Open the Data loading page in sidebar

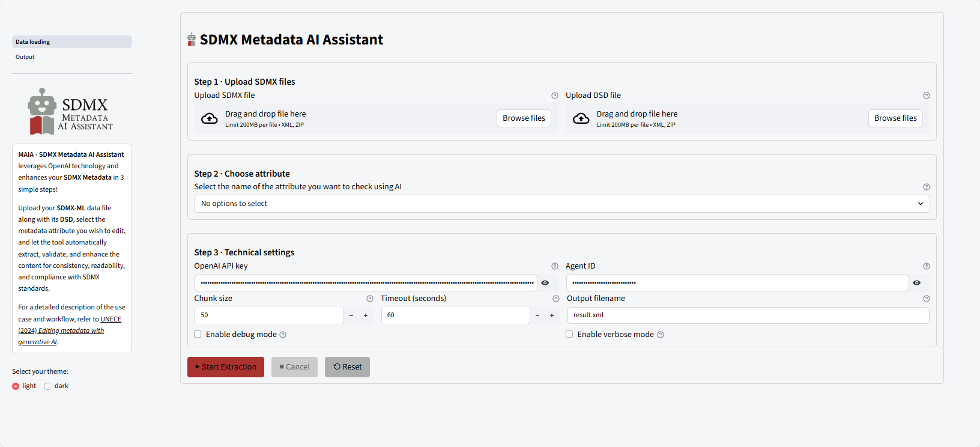[33, 42]
